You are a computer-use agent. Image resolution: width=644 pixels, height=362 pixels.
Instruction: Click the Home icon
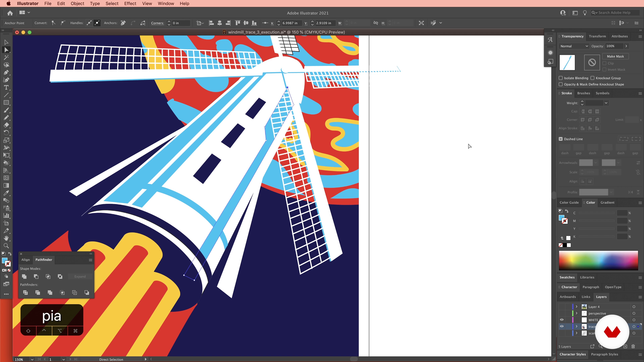tap(10, 13)
